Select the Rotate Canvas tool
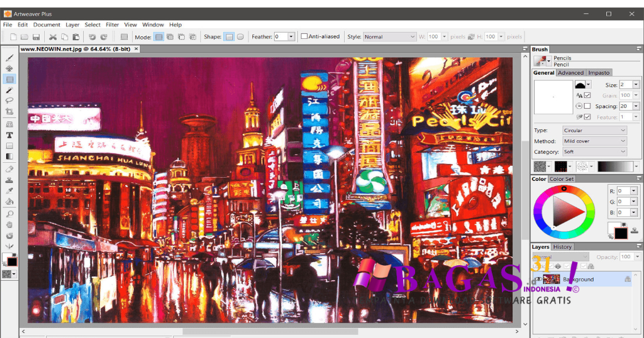This screenshot has width=644, height=338. click(9, 236)
